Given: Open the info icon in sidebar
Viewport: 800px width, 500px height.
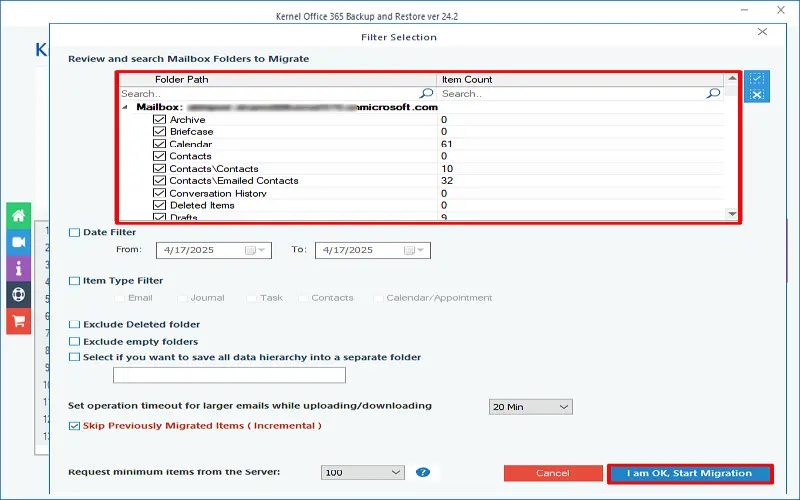Looking at the screenshot, I should coord(18,268).
